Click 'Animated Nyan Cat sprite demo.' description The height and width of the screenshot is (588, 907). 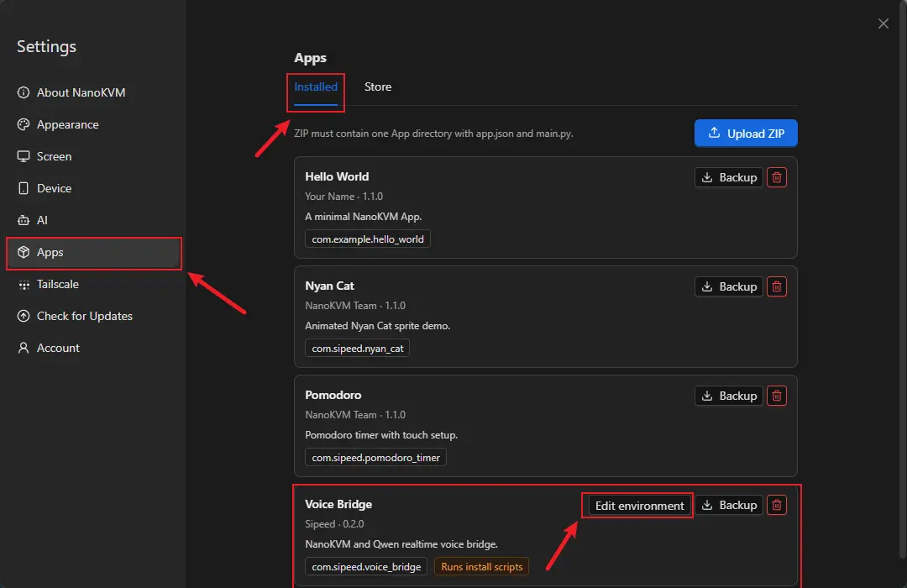(x=377, y=326)
